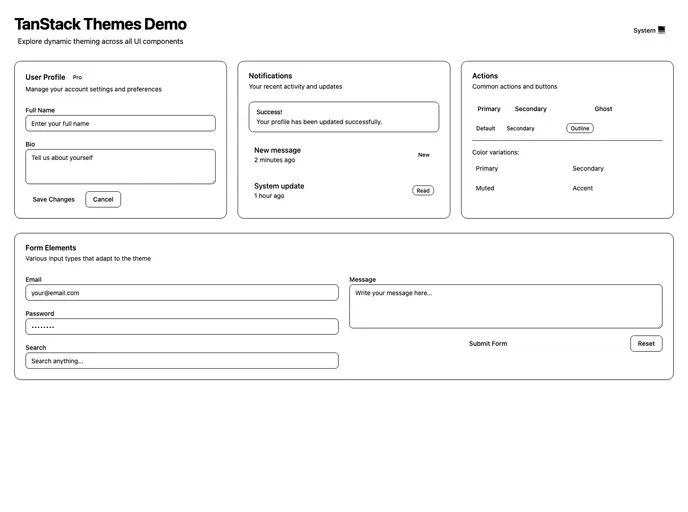Select the Success! notification alert
688x512 pixels.
[344, 117]
